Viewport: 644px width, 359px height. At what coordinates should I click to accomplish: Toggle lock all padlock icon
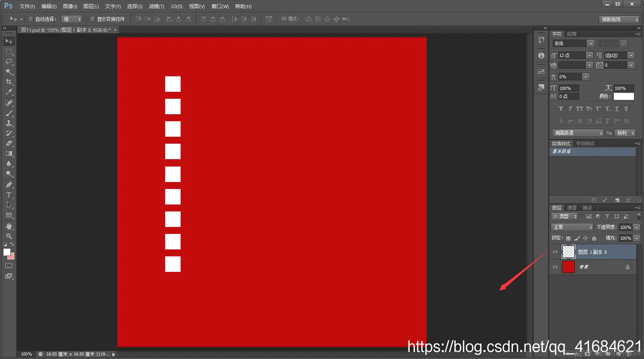(594, 238)
